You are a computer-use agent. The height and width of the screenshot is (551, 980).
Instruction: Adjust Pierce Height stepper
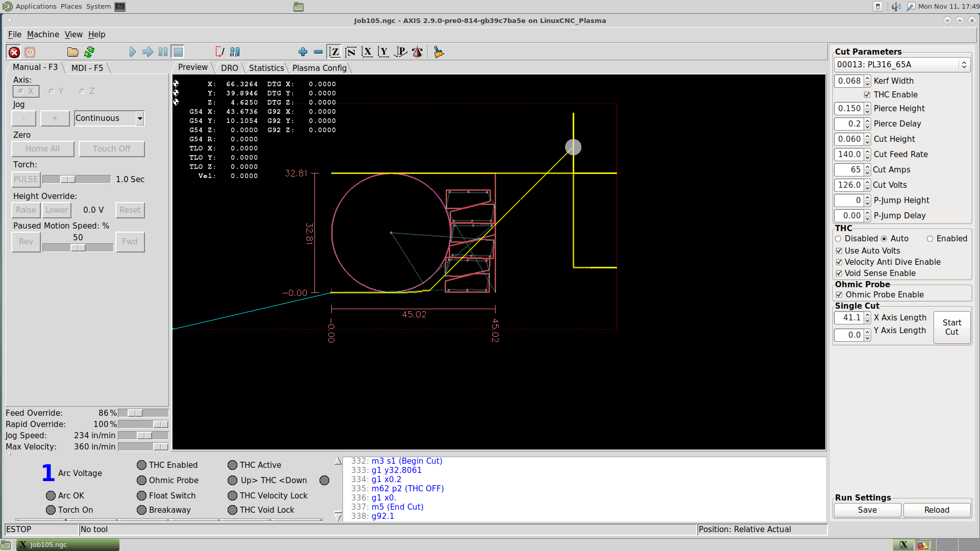867,109
